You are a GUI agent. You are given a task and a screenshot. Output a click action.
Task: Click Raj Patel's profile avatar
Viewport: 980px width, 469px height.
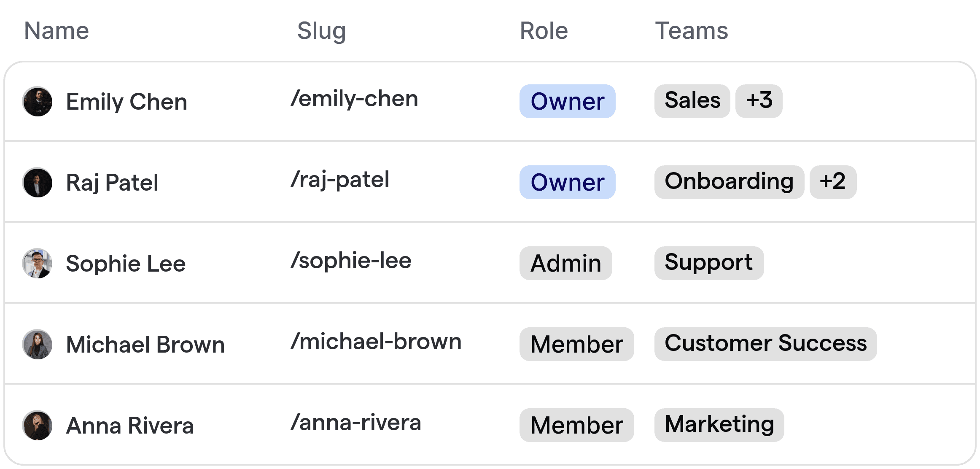[37, 182]
